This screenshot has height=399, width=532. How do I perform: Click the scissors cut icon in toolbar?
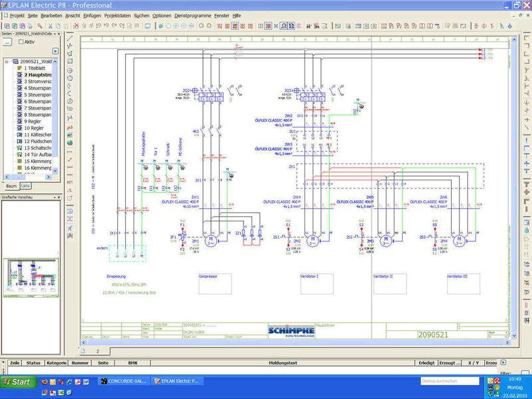point(51,26)
